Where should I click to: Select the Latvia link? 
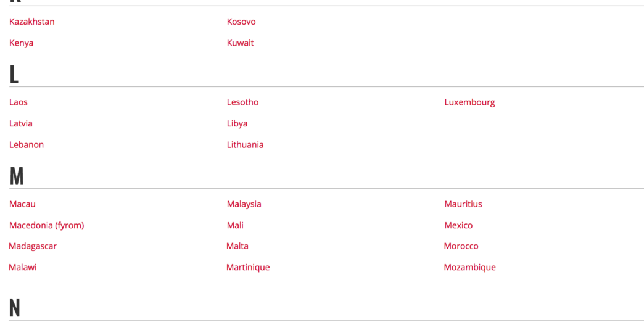(x=21, y=123)
